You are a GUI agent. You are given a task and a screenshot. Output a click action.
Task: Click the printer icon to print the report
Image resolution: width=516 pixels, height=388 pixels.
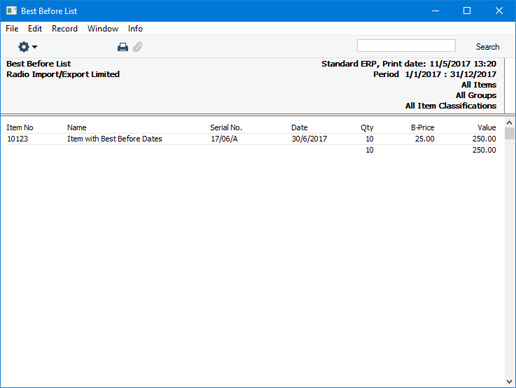(123, 47)
